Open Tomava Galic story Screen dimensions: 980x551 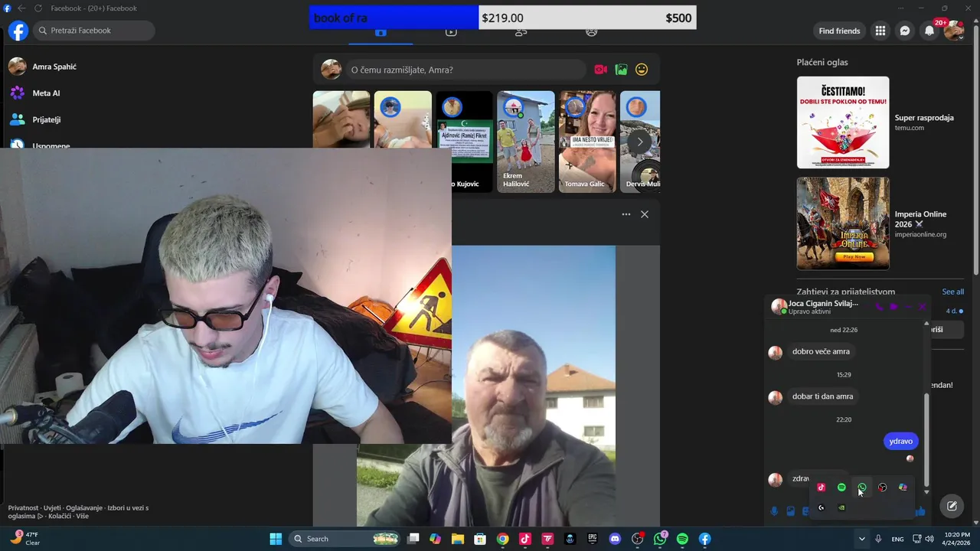point(587,142)
